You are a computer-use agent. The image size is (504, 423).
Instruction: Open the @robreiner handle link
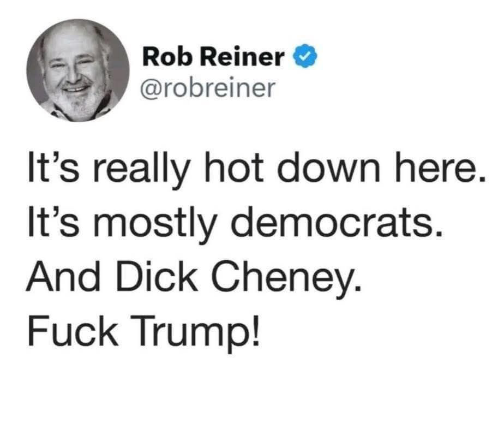pos(206,87)
